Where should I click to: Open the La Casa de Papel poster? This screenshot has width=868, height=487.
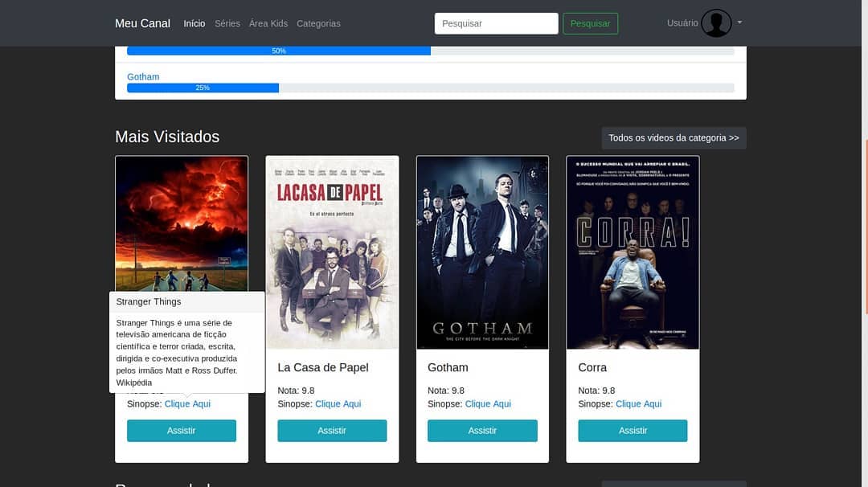332,252
